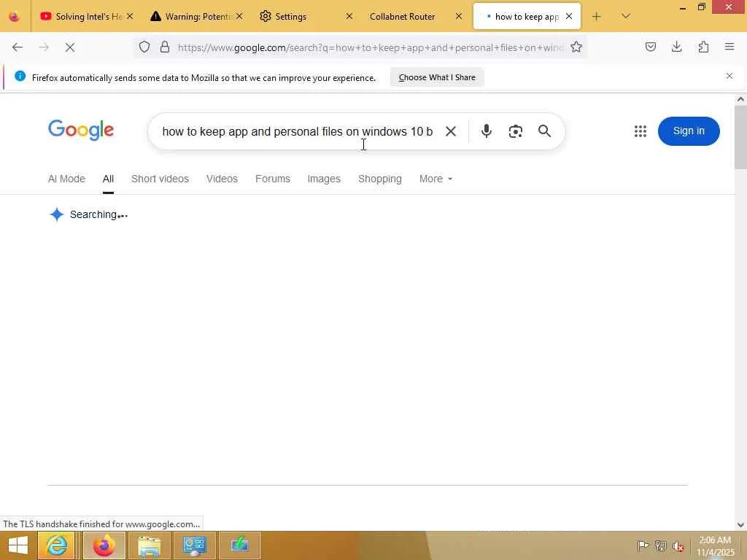The height and width of the screenshot is (560, 747).
Task: Select the All results tab
Action: click(x=108, y=179)
